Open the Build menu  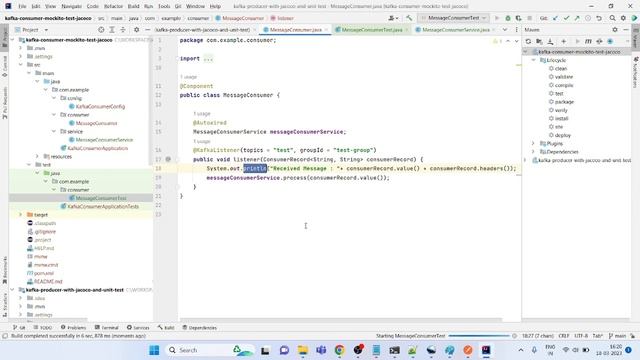(133, 6)
